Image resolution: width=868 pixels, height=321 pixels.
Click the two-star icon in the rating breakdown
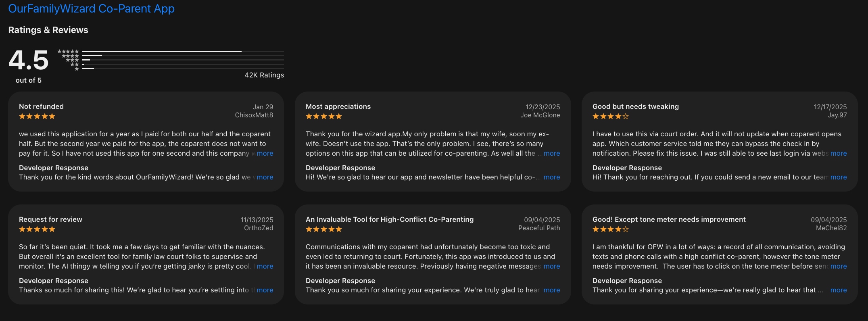(75, 65)
